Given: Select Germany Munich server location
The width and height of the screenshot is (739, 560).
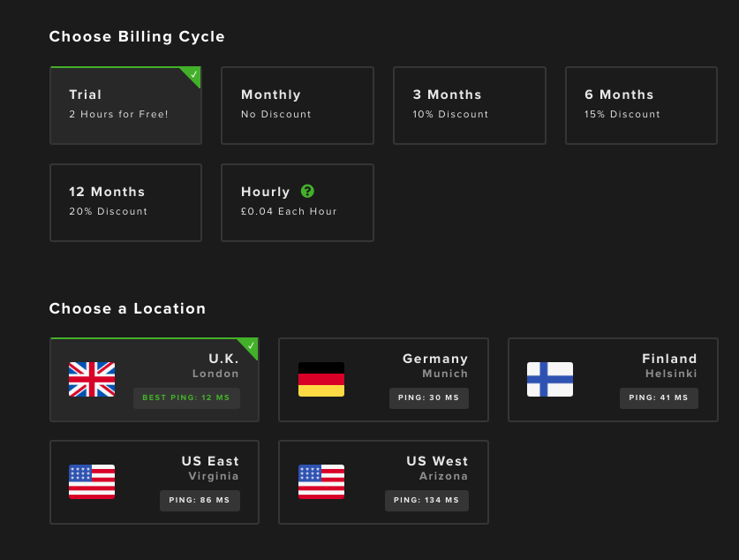Looking at the screenshot, I should 384,380.
